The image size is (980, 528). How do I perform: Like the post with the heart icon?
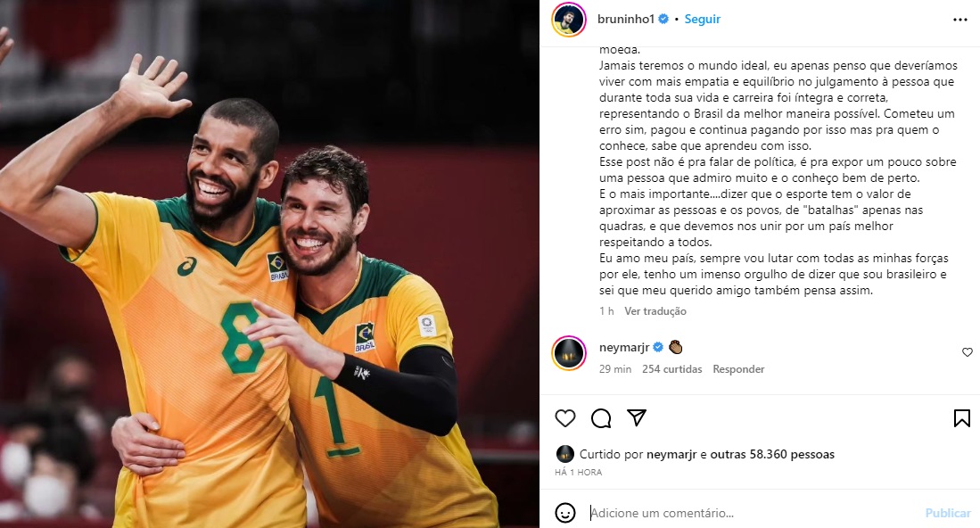[x=565, y=418]
